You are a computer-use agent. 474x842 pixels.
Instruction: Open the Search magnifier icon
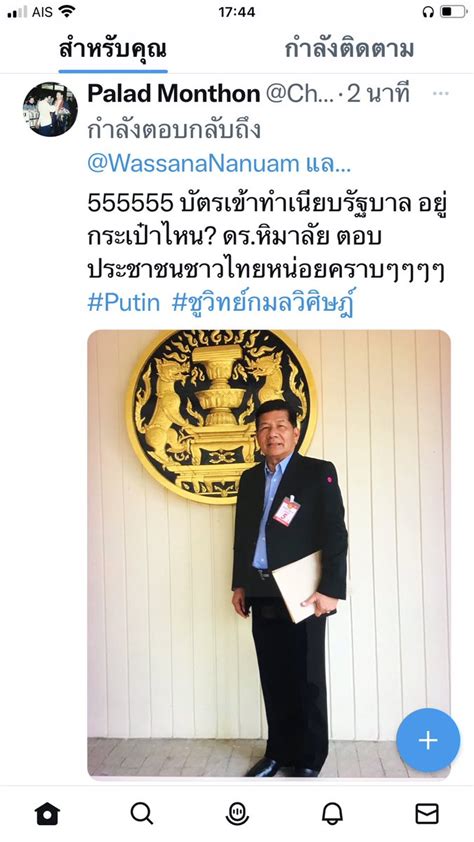click(x=142, y=814)
